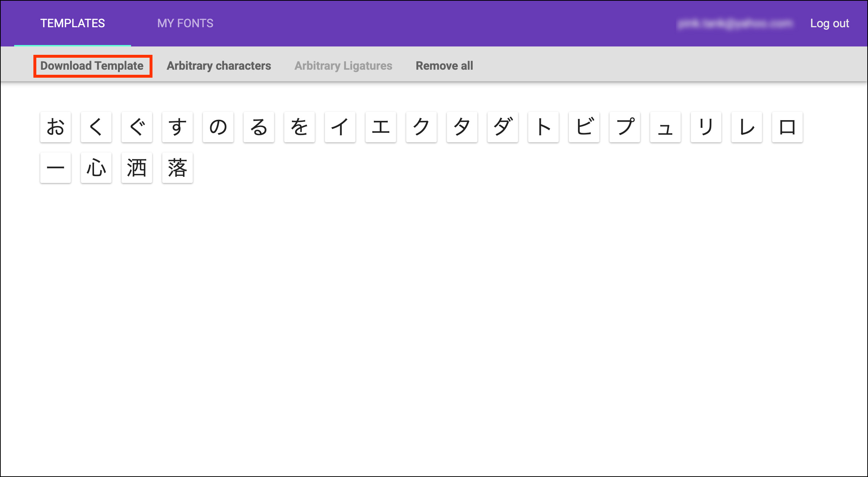Switch to the MY FONTS tab
868x477 pixels.
point(185,24)
